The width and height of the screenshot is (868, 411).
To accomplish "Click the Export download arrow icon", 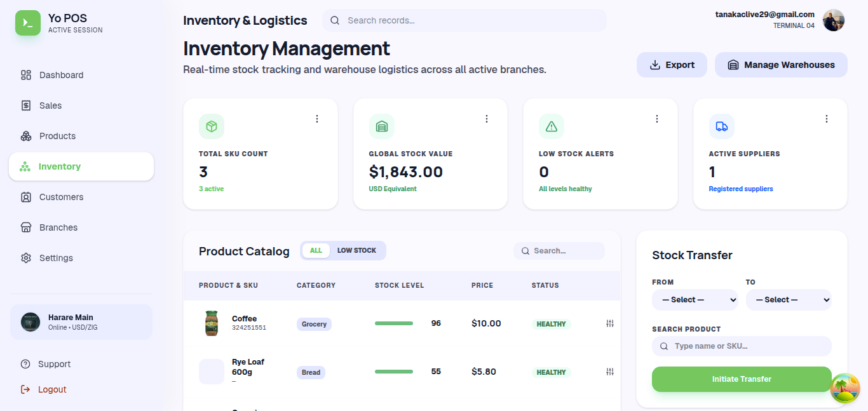I will [655, 65].
